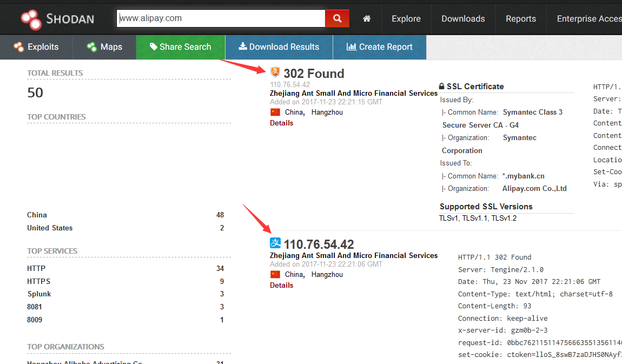Click download arrow icon on Download Results
622x364 pixels.
(243, 47)
